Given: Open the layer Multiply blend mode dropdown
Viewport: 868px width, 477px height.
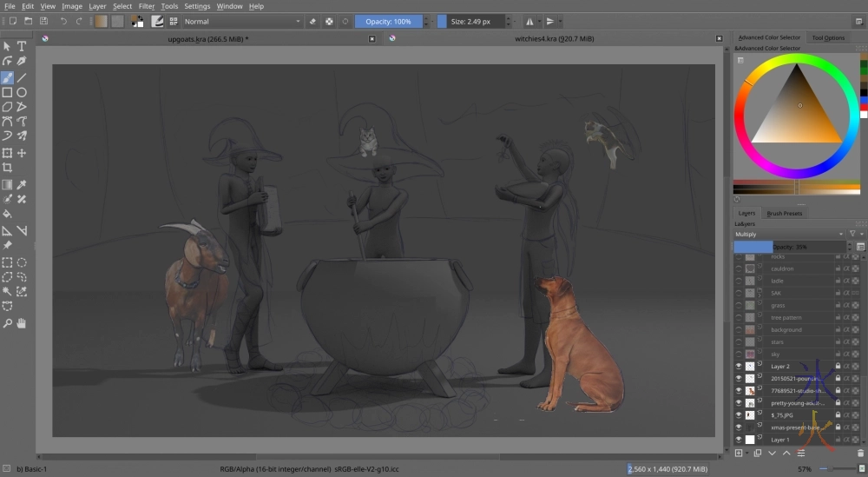Looking at the screenshot, I should pos(788,235).
